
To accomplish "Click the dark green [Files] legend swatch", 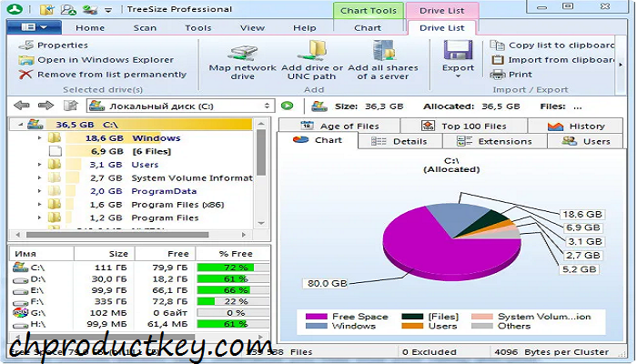I will (x=412, y=317).
